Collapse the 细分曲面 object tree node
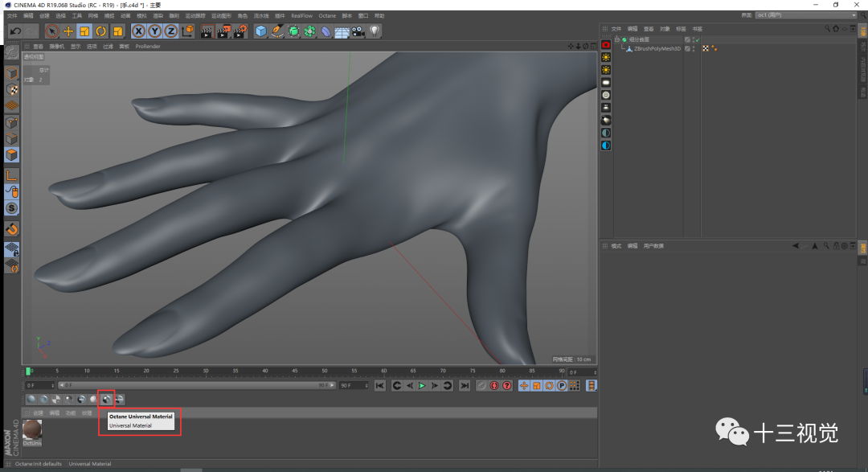Viewport: 868px width, 472px height. pyautogui.click(x=617, y=40)
